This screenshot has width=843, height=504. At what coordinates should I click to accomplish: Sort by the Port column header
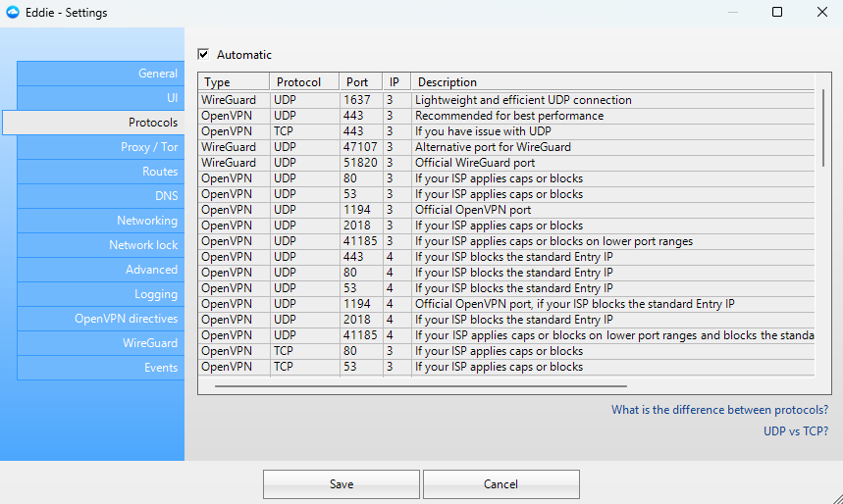click(x=361, y=82)
